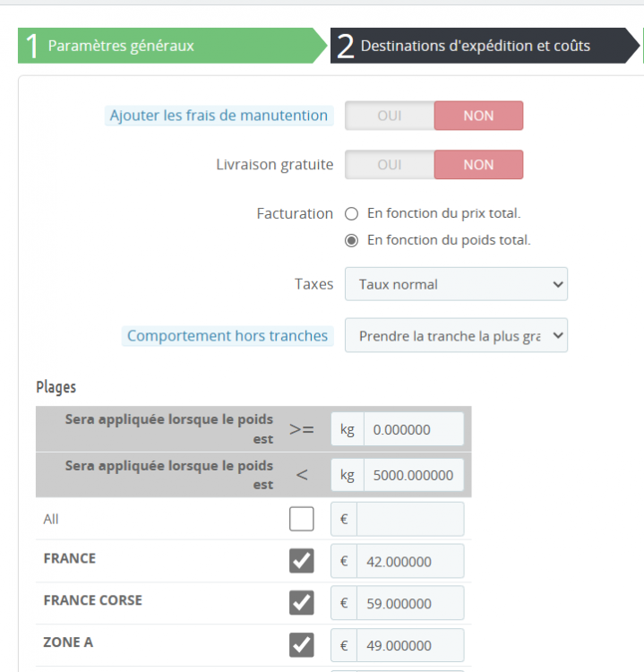Click the Comportement hors tranches help label

228,336
